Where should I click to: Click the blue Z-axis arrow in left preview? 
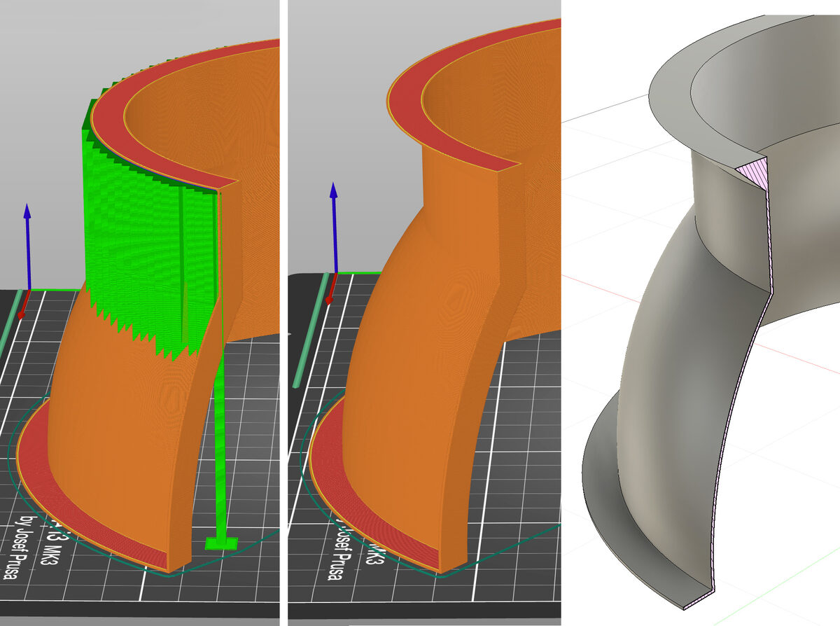[x=27, y=245]
